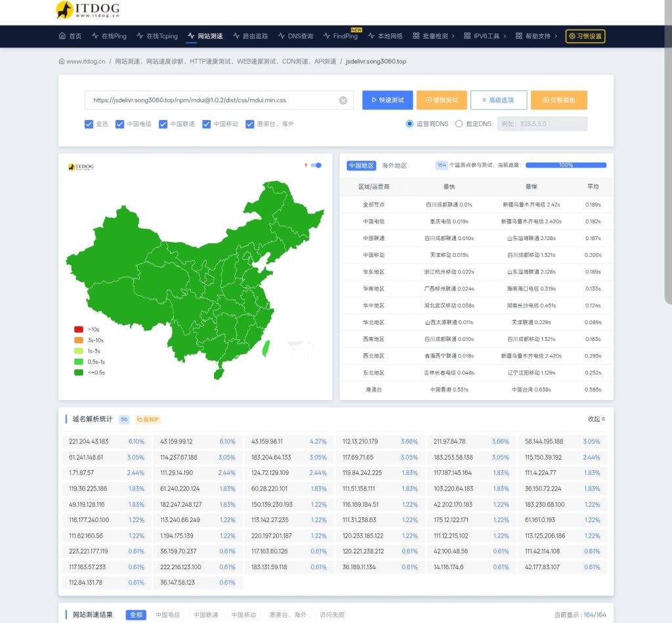The image size is (672, 623).
Task: Expand the 高级选项 advanced options
Action: [x=498, y=100]
